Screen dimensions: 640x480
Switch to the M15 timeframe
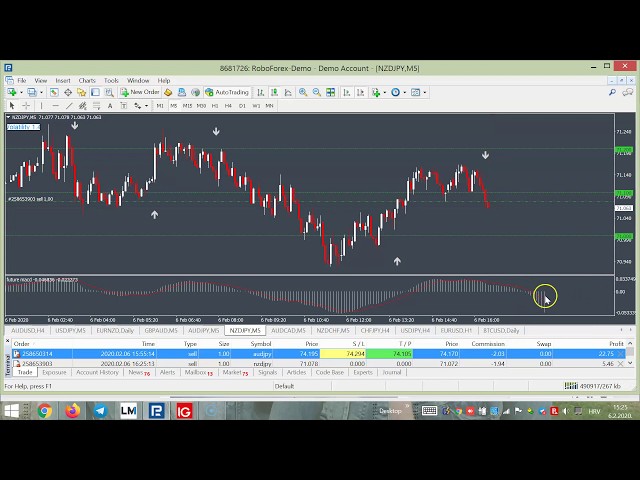click(x=187, y=105)
